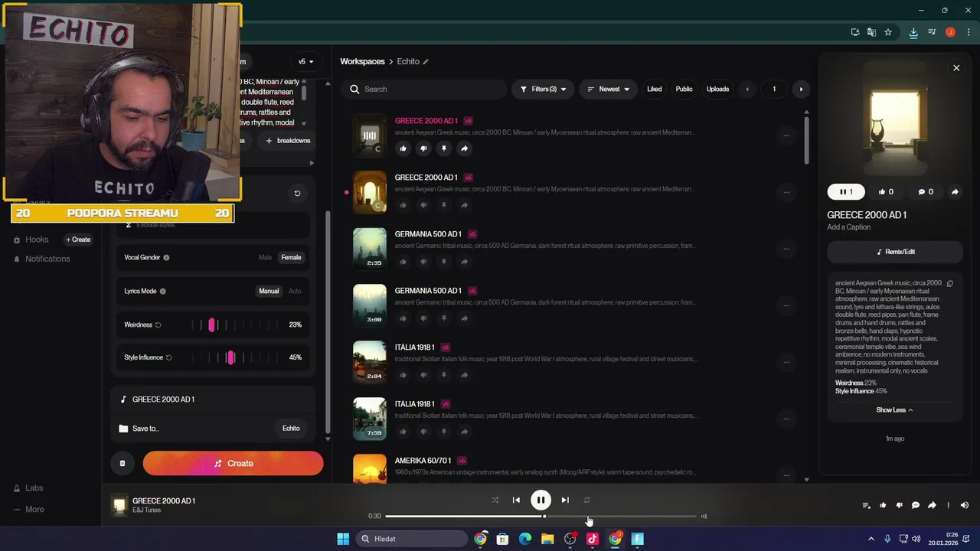Screen dimensions: 980x551
Task: Like the playing song in player bar
Action: [x=883, y=505]
